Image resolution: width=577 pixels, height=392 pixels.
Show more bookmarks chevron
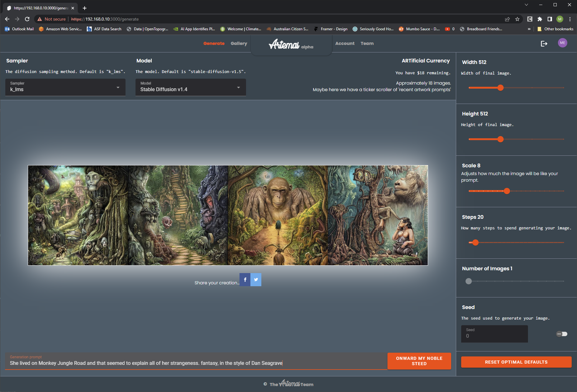pyautogui.click(x=529, y=29)
